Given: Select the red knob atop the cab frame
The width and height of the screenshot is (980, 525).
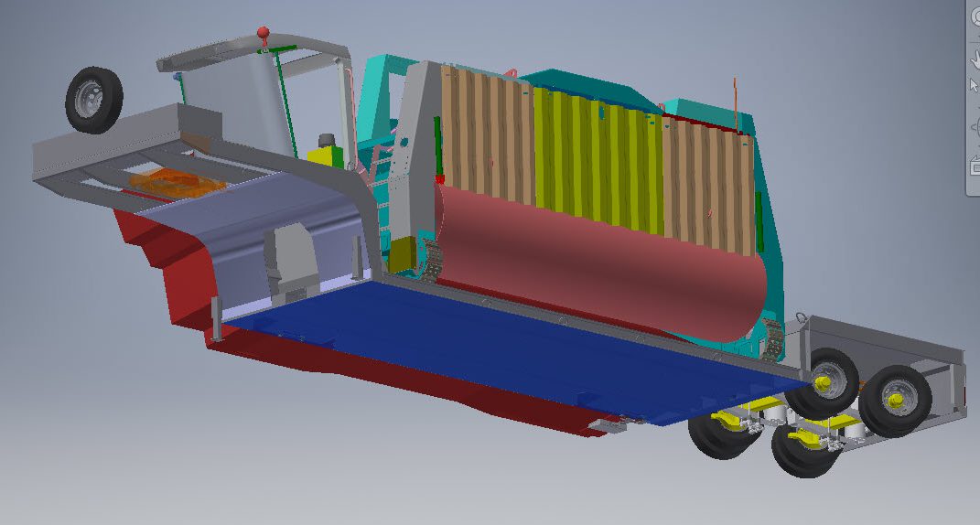Looking at the screenshot, I should (x=264, y=33).
